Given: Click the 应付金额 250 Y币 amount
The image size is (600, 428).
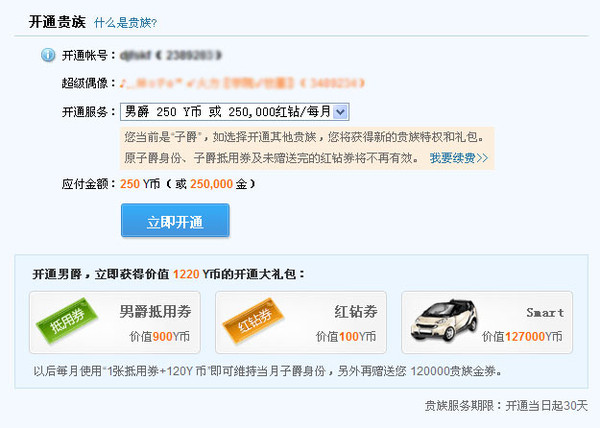Looking at the screenshot, I should 140,184.
